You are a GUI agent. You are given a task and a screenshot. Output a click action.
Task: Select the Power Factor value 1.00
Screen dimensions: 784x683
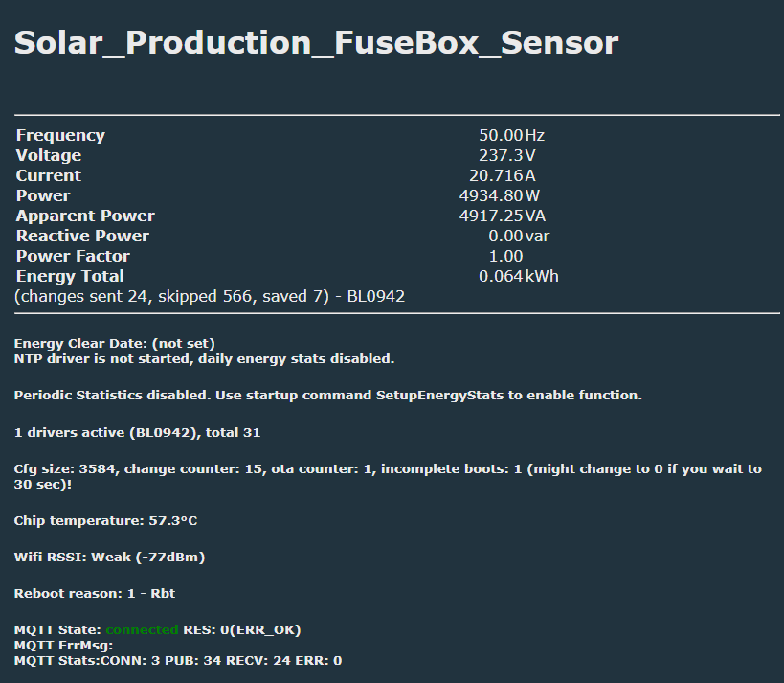pyautogui.click(x=505, y=257)
